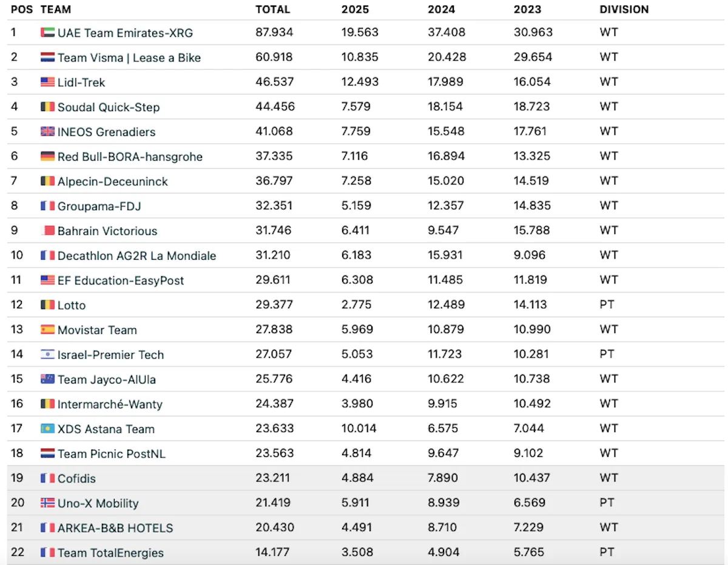Select the 2024 value 37.408
The width and height of the screenshot is (728, 565).
(x=447, y=32)
